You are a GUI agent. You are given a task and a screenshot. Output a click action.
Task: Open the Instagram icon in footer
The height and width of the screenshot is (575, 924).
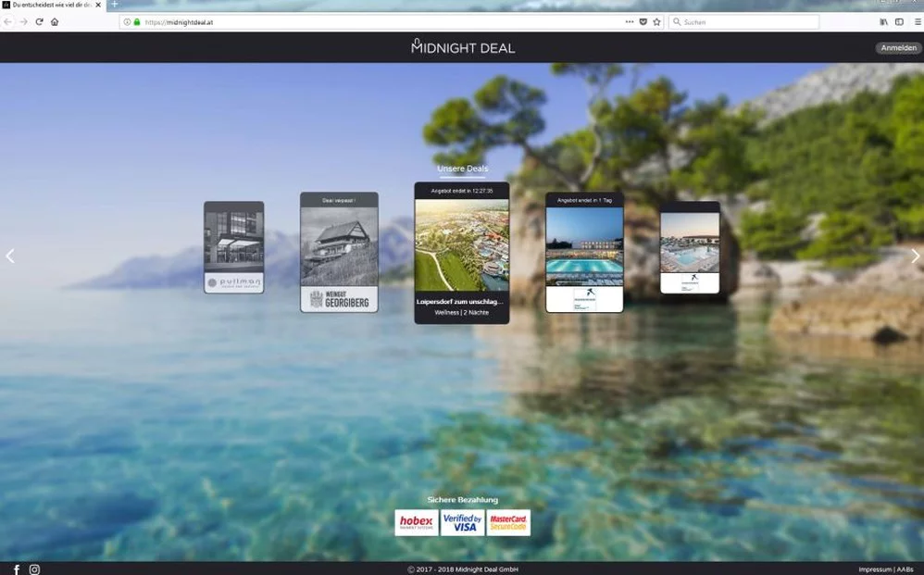pyautogui.click(x=34, y=569)
